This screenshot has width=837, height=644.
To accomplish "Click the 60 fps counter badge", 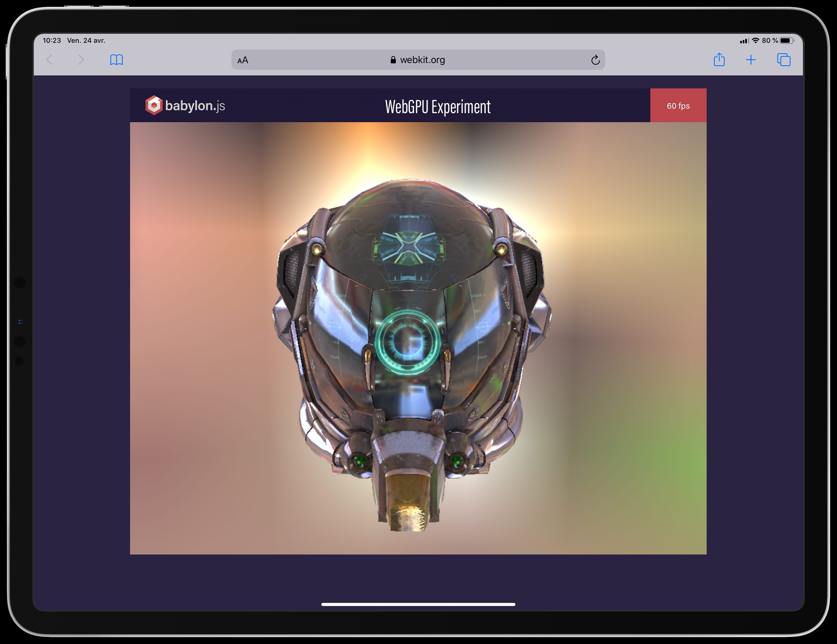I will pos(678,106).
